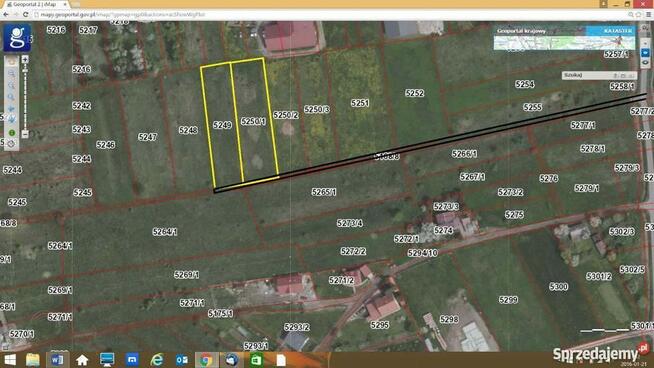
Task: Open Internet Explorer from the taskbar
Action: pos(157,360)
